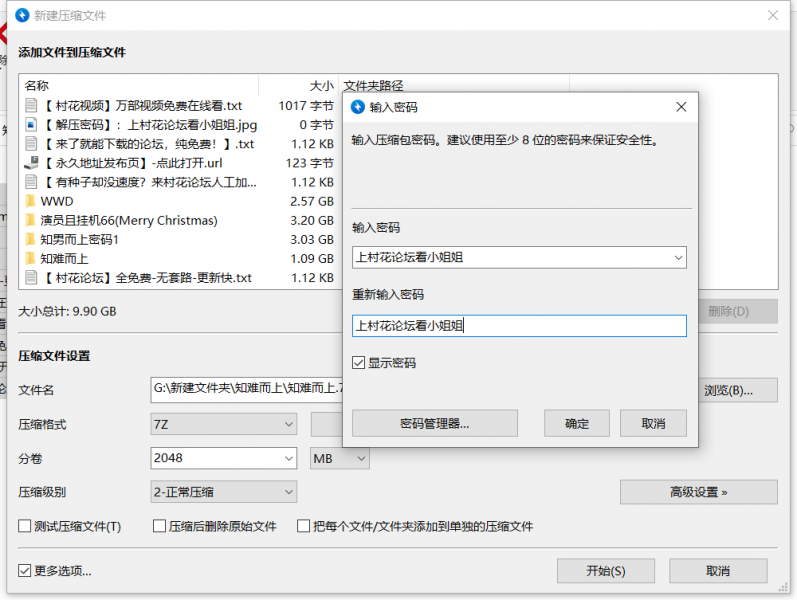Click the 村花视频 text file icon
Viewport: 797px width, 600px height.
30,106
